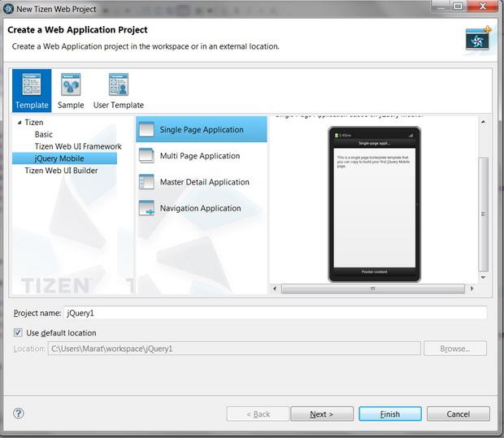Image resolution: width=504 pixels, height=438 pixels.
Task: Click the Tizen wizard banner icon
Action: (x=478, y=39)
